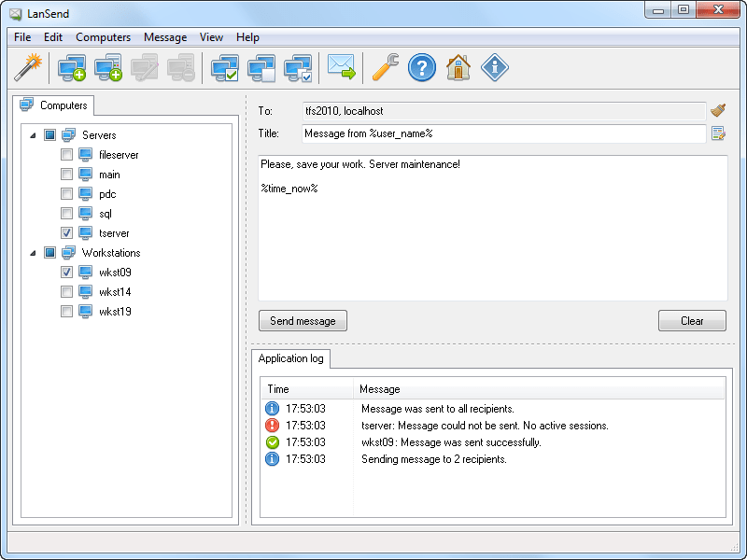
Task: Click the send message envelope toolbar icon
Action: pos(342,67)
